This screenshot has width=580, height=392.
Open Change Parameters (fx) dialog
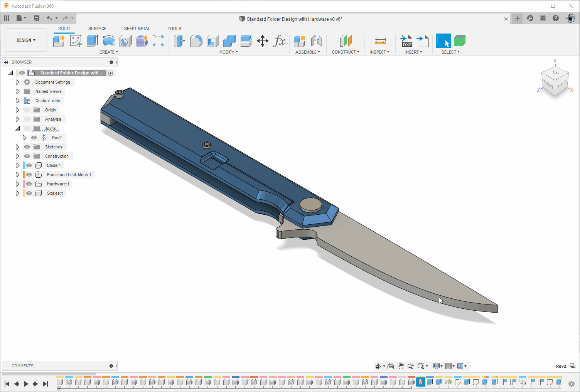click(x=279, y=41)
